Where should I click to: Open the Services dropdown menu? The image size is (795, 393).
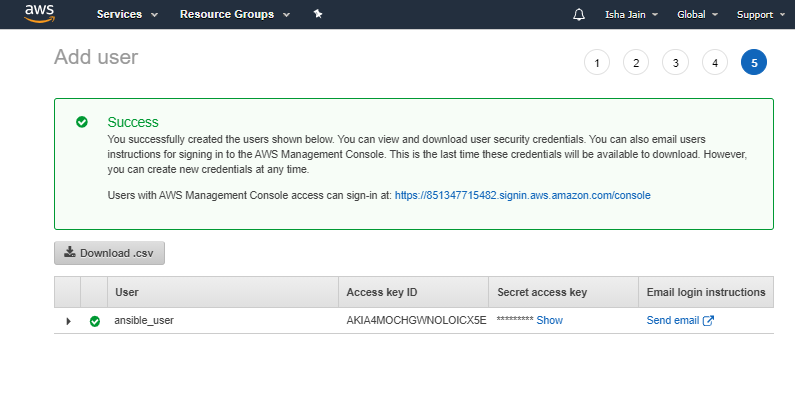pos(127,14)
